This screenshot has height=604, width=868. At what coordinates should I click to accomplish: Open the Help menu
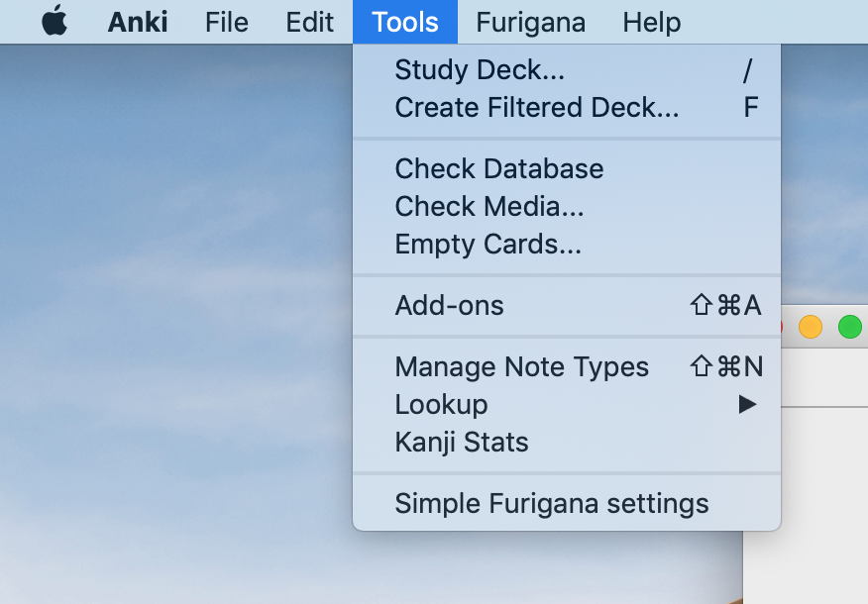(x=652, y=22)
